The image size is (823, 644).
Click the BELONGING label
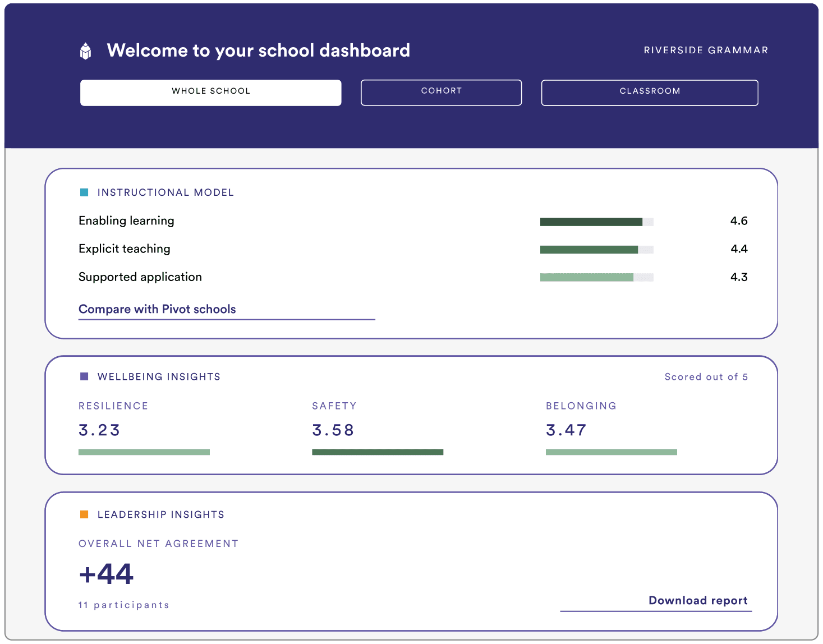pos(581,406)
